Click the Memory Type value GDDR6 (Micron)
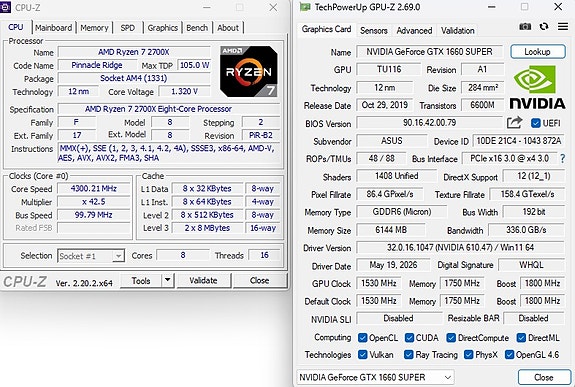 [x=402, y=212]
